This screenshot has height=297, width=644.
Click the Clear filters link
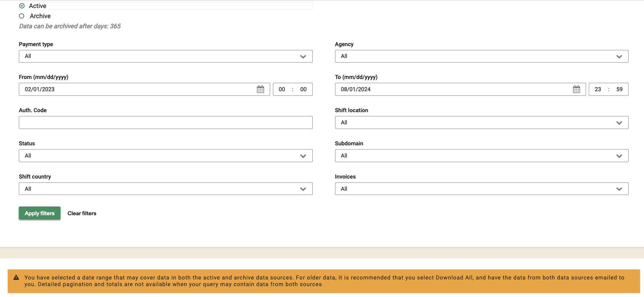82,213
